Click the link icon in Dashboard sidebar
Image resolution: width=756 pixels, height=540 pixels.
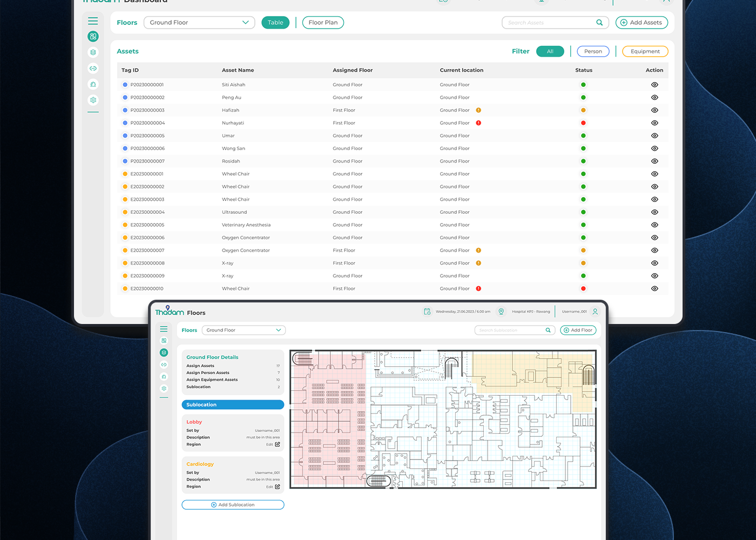[x=93, y=69]
